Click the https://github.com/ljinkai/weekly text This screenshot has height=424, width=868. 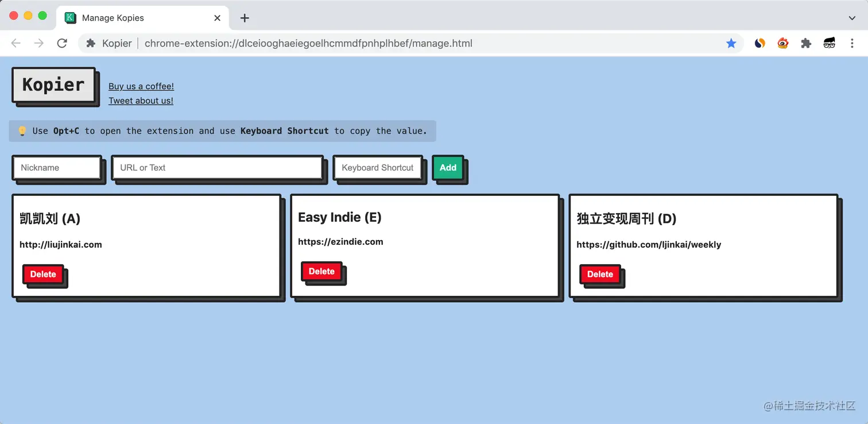[x=649, y=244]
